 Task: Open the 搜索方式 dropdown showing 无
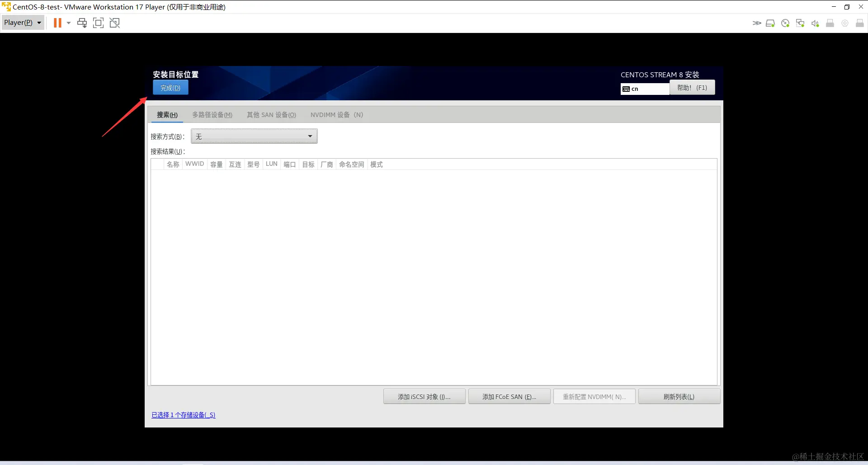coord(254,136)
